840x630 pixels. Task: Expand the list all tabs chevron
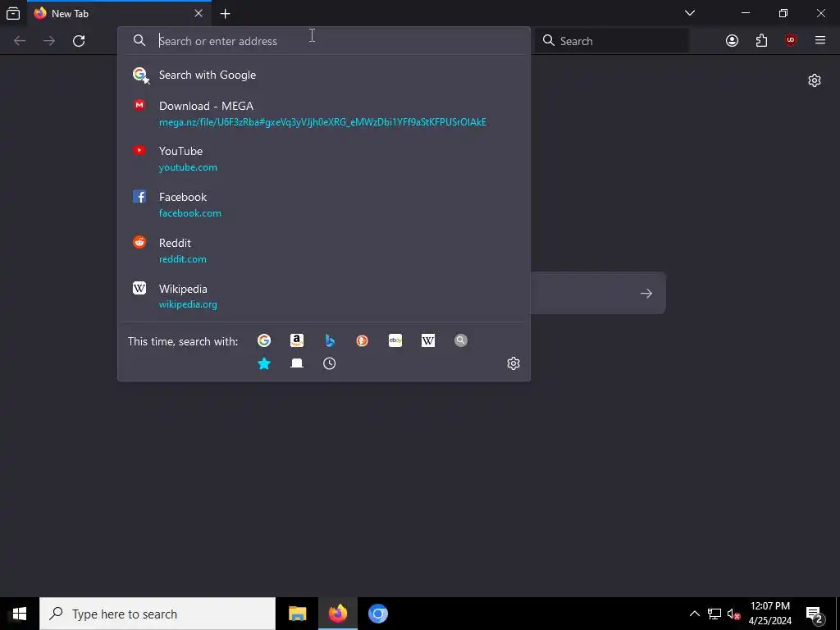coord(690,13)
